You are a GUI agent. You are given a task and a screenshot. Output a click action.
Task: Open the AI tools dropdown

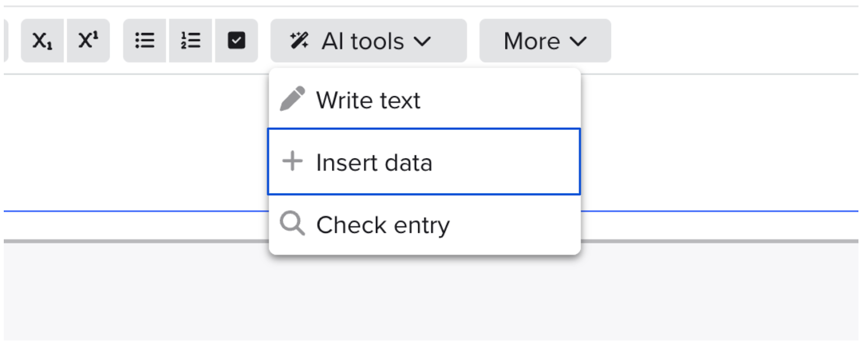tap(369, 41)
